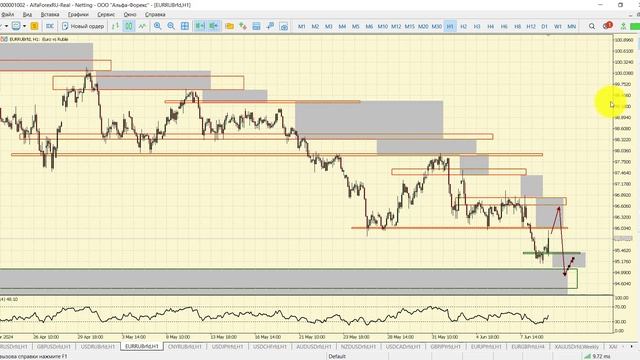Viewport: 640px width, 360px height.
Task: Open the search magnifier icon
Action: click(591, 26)
